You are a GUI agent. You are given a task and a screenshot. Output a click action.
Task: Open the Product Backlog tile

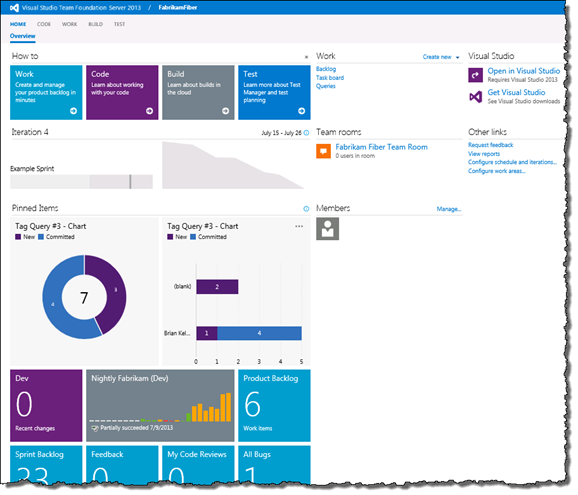[274, 406]
